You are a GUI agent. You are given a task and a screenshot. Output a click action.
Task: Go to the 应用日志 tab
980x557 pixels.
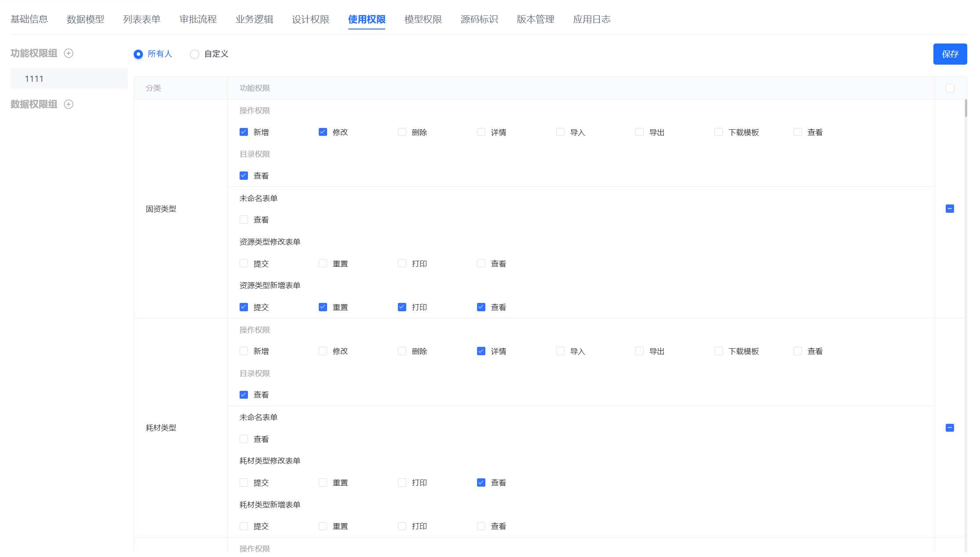(x=591, y=19)
